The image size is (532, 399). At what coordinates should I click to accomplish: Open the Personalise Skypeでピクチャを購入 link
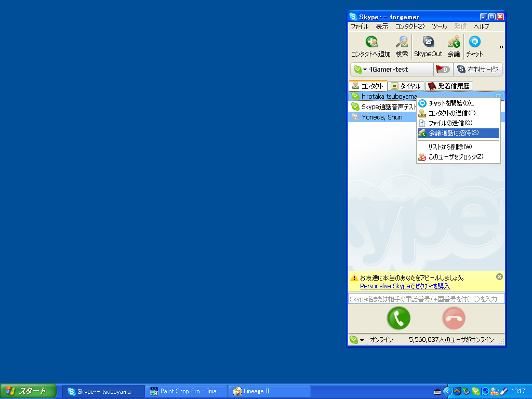click(405, 286)
